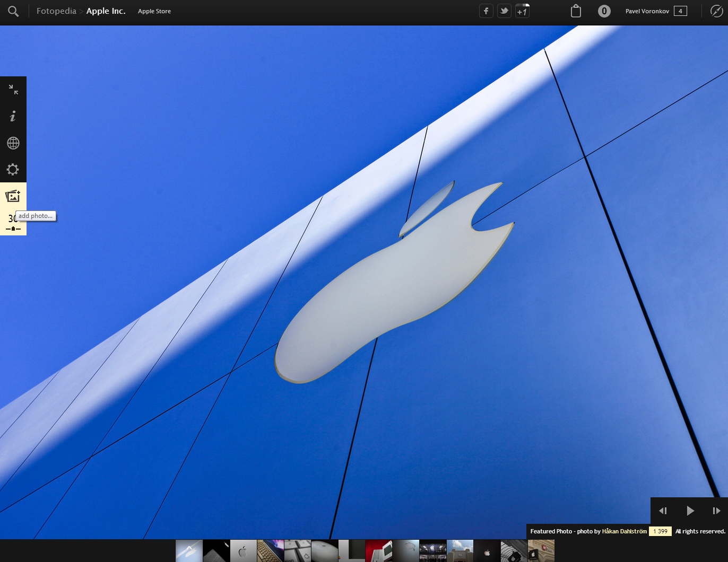
Task: Share photo on Facebook
Action: point(486,11)
